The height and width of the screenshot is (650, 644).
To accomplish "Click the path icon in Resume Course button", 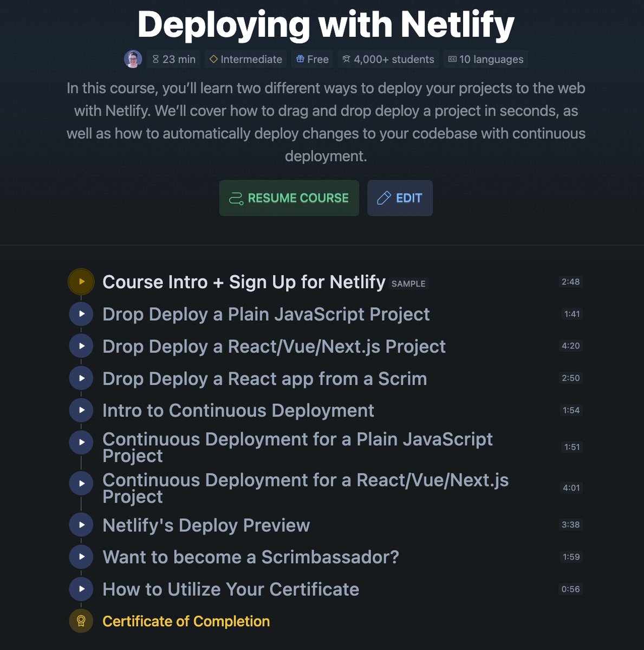I will 236,198.
